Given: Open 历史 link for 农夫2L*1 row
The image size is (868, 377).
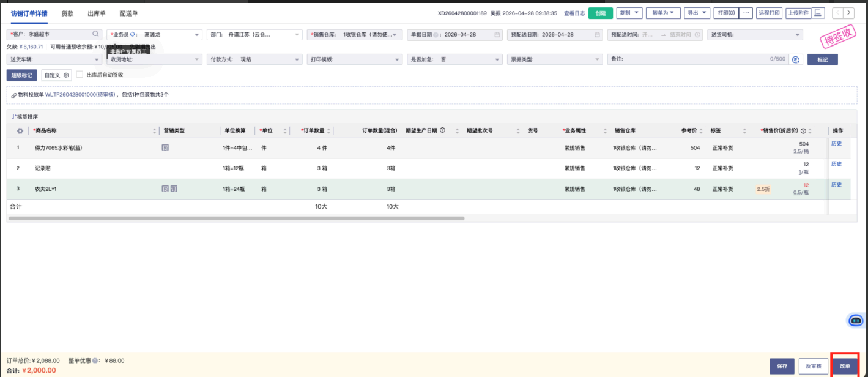Looking at the screenshot, I should (x=836, y=184).
